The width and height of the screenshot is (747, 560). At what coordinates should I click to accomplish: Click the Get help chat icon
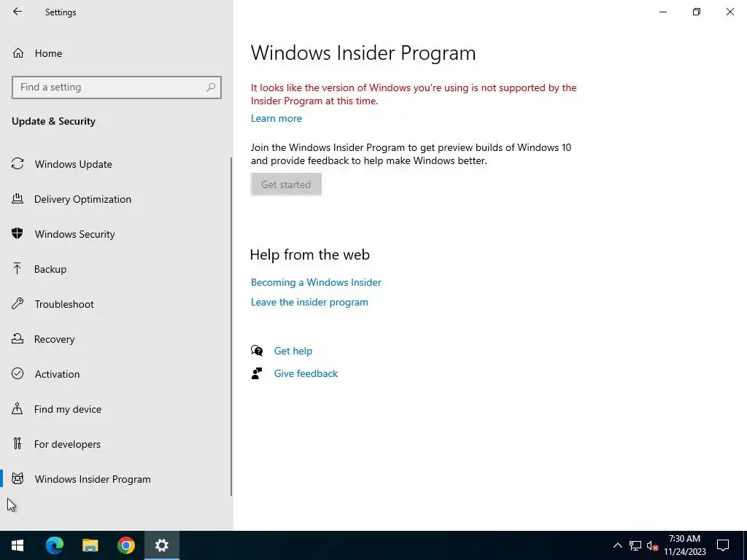(x=257, y=351)
